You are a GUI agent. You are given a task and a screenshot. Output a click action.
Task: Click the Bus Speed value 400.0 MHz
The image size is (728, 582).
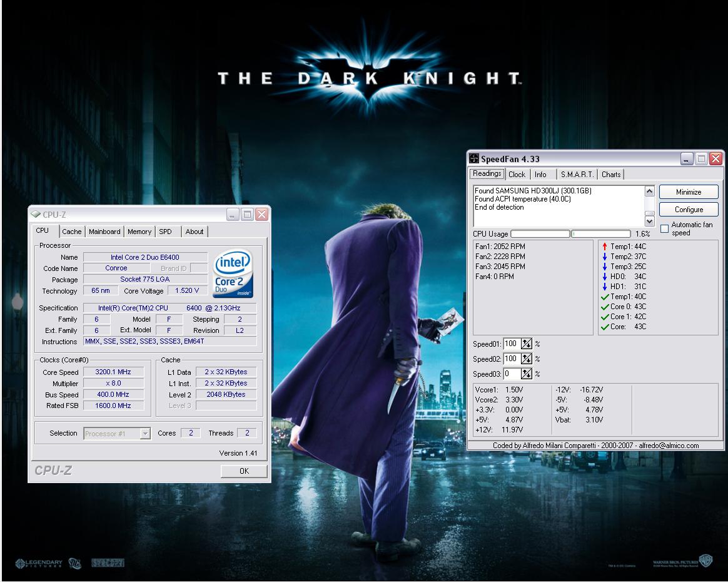113,394
